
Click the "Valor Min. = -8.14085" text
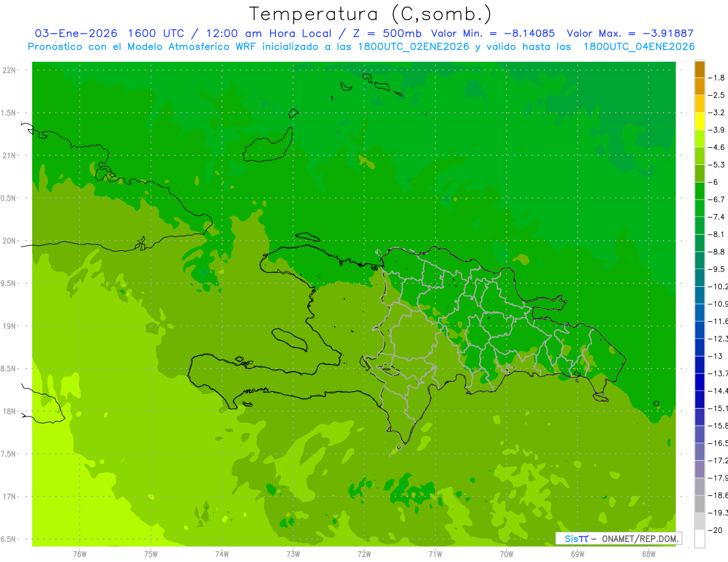click(x=493, y=33)
